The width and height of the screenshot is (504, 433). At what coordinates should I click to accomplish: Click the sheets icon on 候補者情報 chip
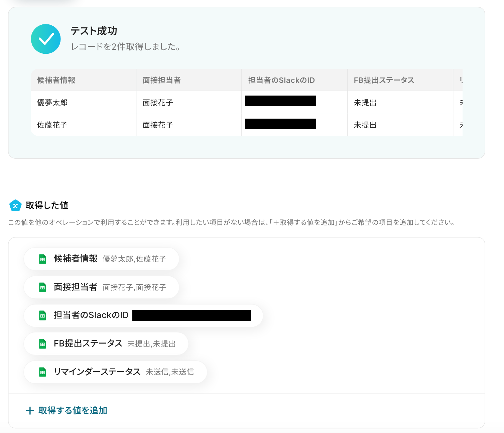click(x=42, y=259)
